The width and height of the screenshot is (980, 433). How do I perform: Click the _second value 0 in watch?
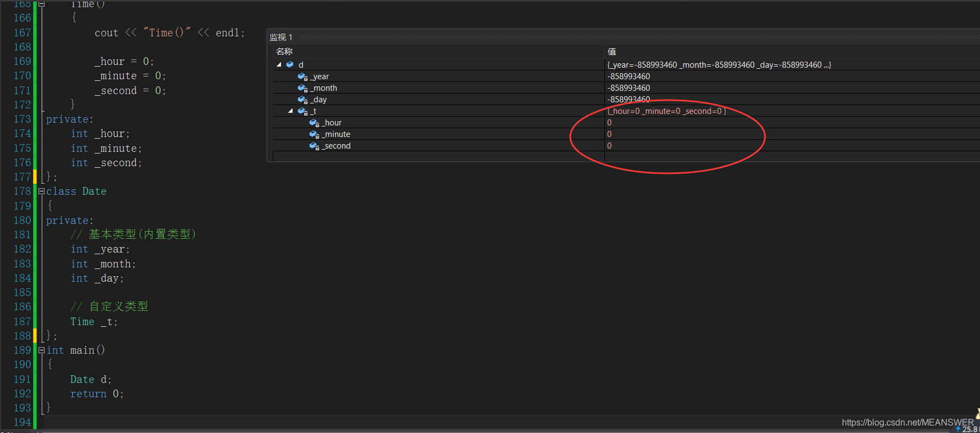click(x=609, y=146)
